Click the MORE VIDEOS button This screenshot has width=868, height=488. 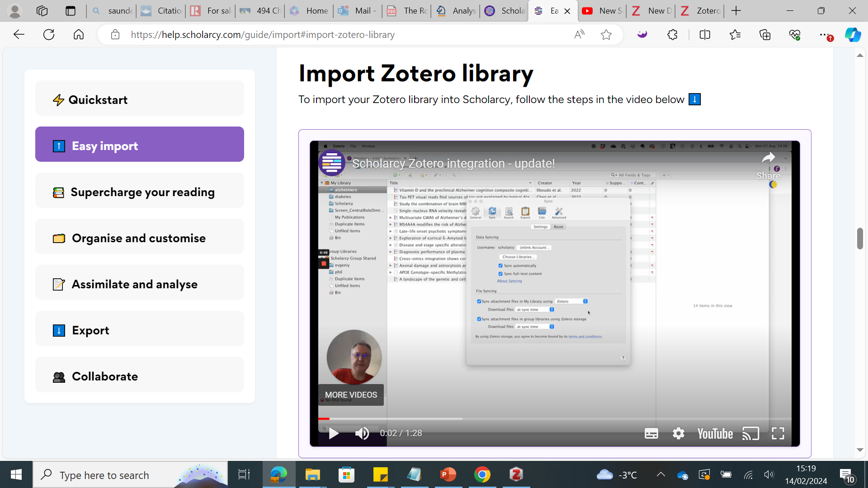coord(351,394)
